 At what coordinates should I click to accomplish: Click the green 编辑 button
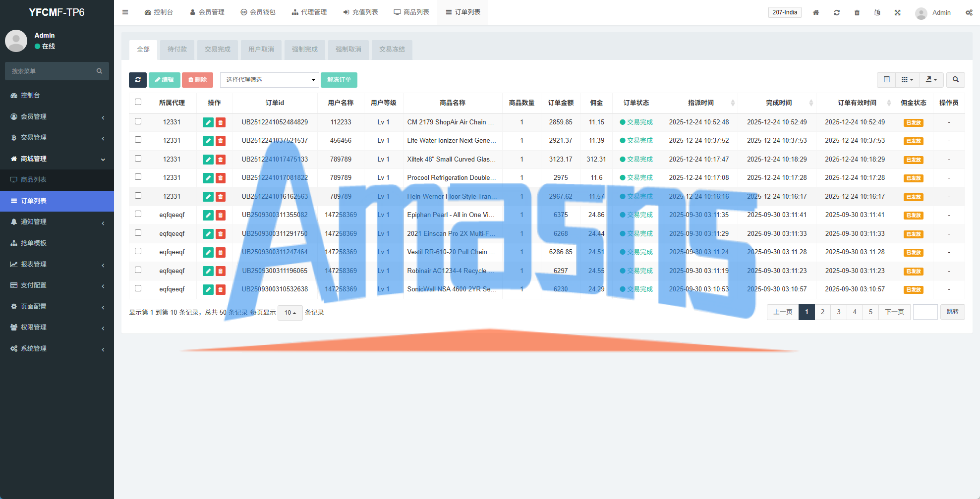coord(164,80)
